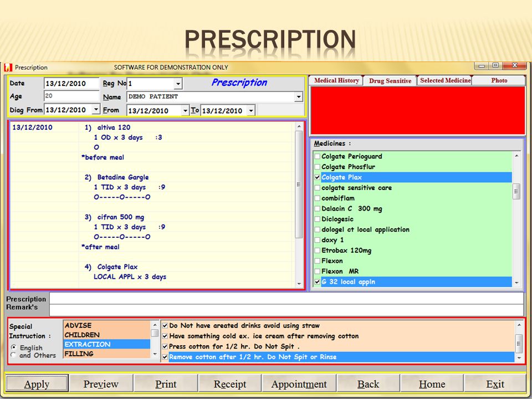Screen dimensions: 532x399
Task: Click scroll-down arrow of Medicines list
Action: point(516,282)
